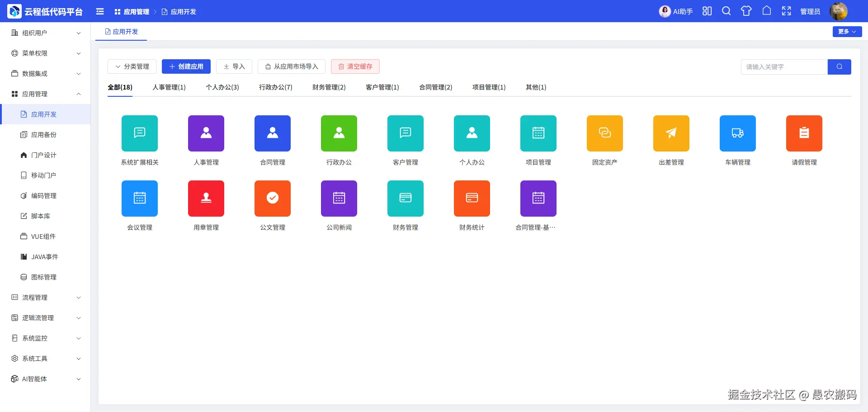Open the AI助手 assistant

[x=676, y=11]
